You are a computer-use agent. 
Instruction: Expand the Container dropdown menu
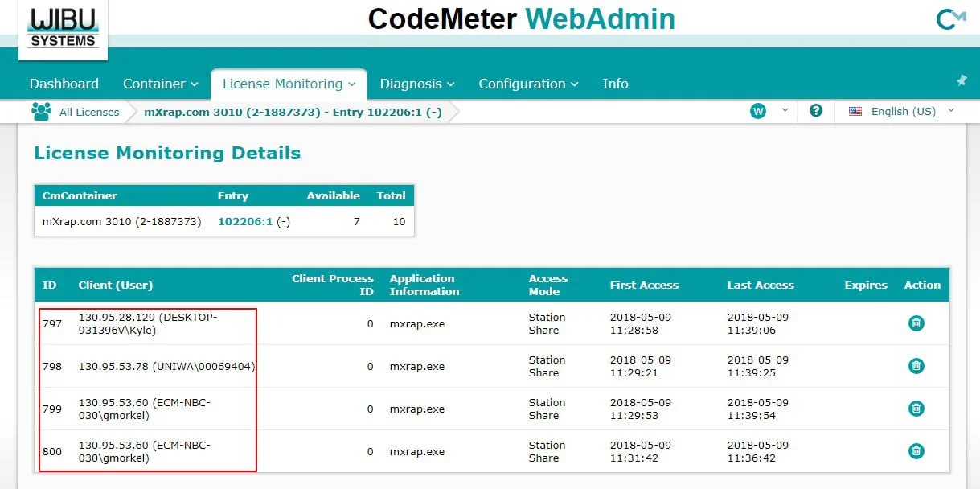tap(160, 84)
